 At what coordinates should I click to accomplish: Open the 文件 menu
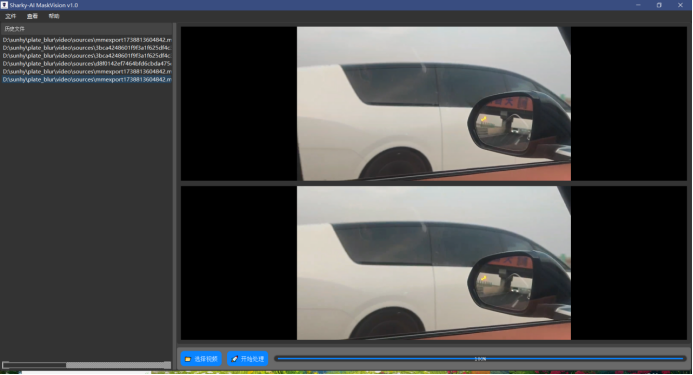(x=11, y=16)
